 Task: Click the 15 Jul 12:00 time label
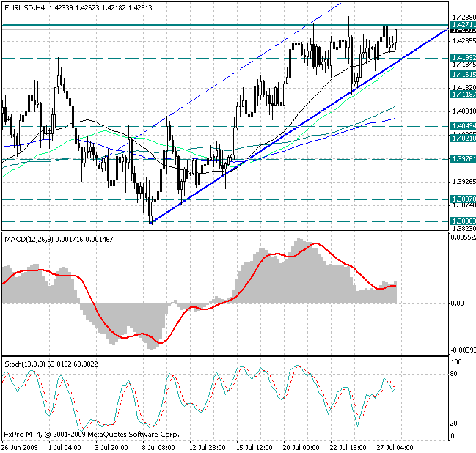click(x=255, y=448)
